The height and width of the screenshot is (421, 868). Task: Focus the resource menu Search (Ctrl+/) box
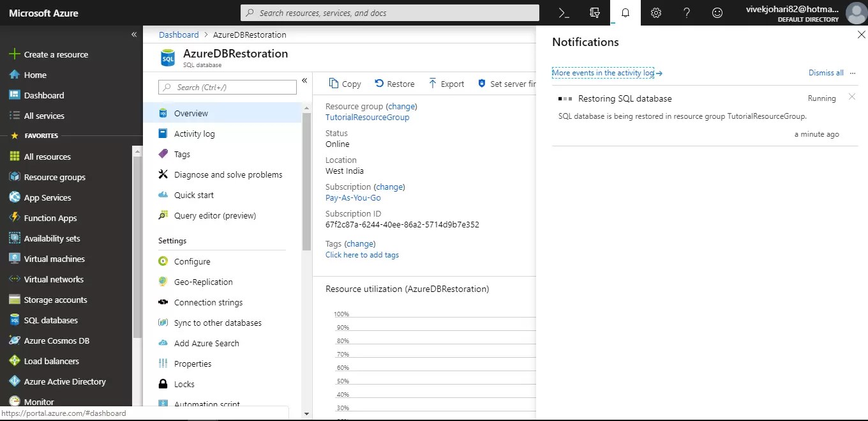[x=227, y=87]
